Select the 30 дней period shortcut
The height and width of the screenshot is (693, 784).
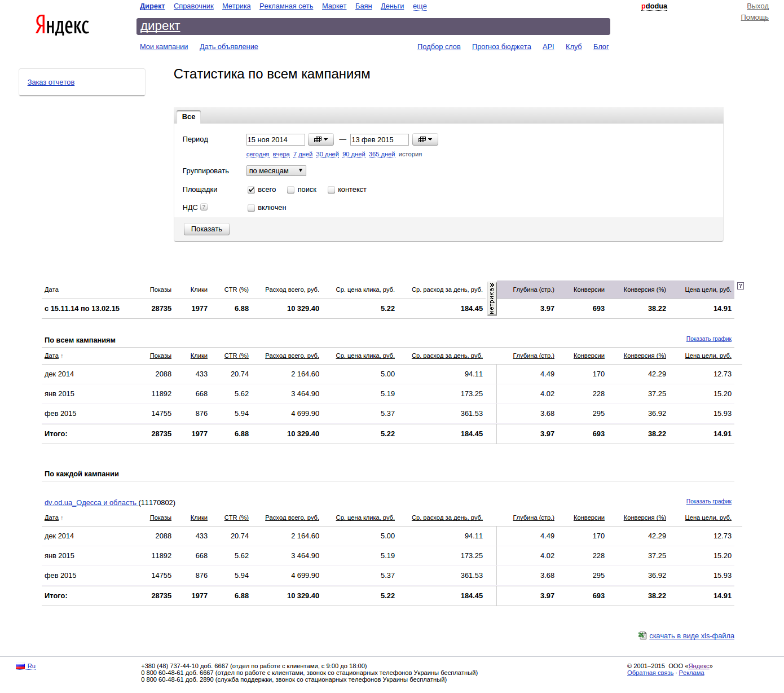[x=328, y=154]
